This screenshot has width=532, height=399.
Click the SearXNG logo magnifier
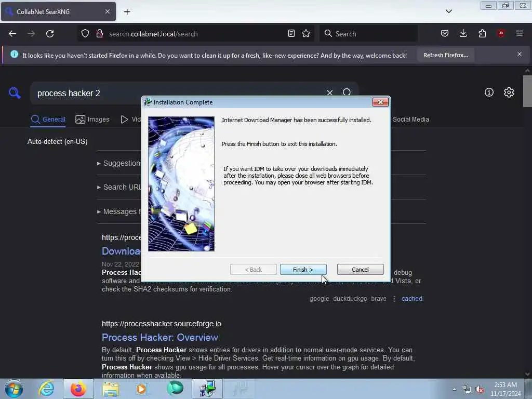coord(15,92)
